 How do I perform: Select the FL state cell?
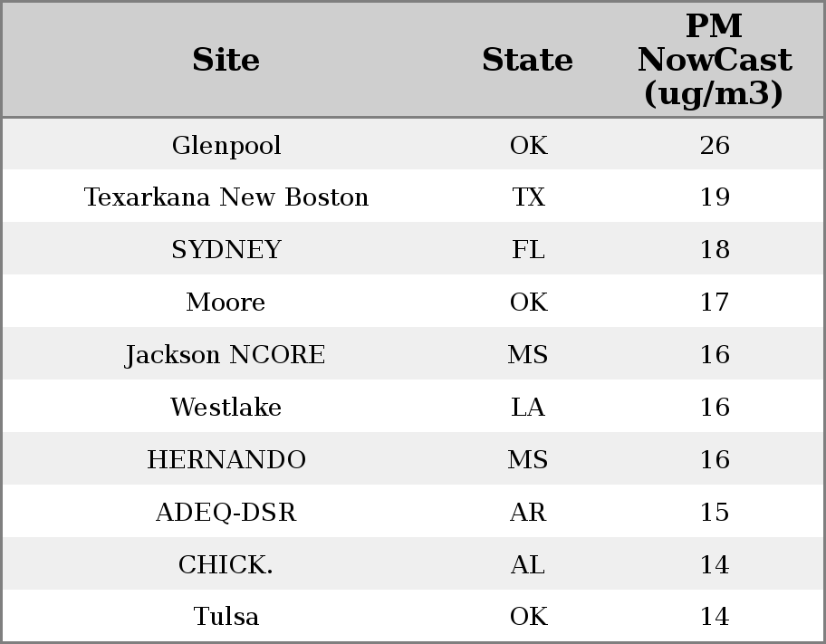coord(528,250)
